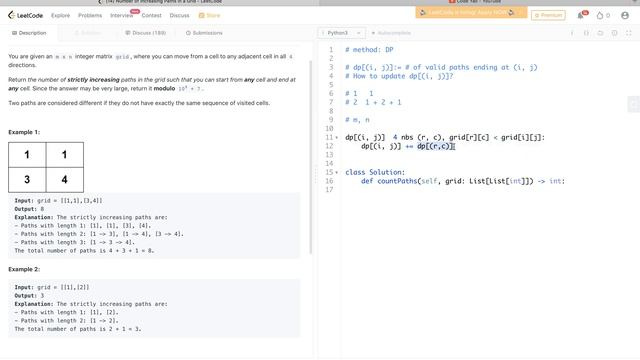This screenshot has height=360, width=640.
Task: Open the user profile avatar
Action: (625, 16)
